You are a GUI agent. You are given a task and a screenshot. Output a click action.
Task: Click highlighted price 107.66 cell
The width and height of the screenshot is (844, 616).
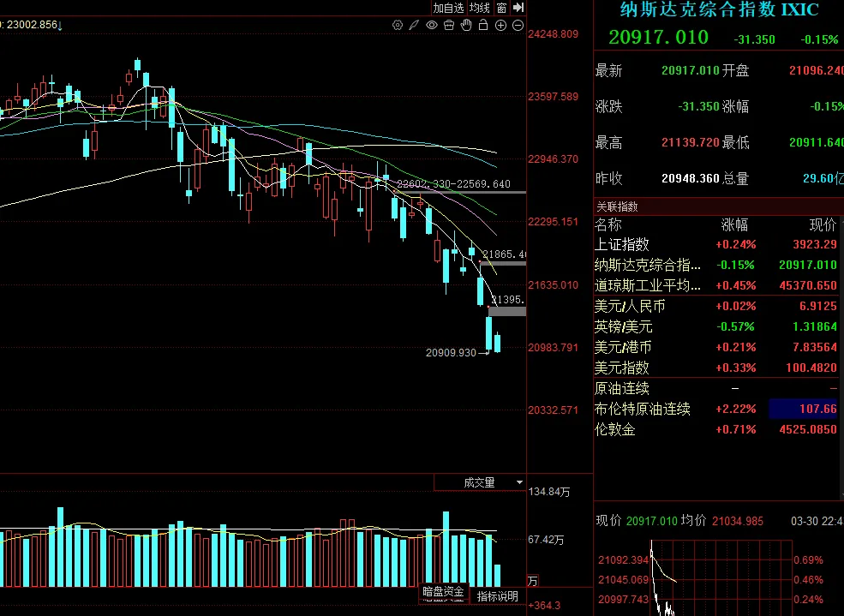coord(804,409)
